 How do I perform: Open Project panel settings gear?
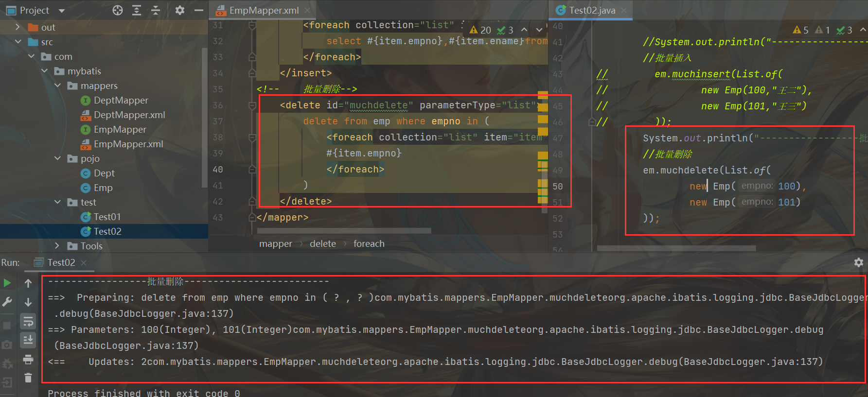(180, 10)
